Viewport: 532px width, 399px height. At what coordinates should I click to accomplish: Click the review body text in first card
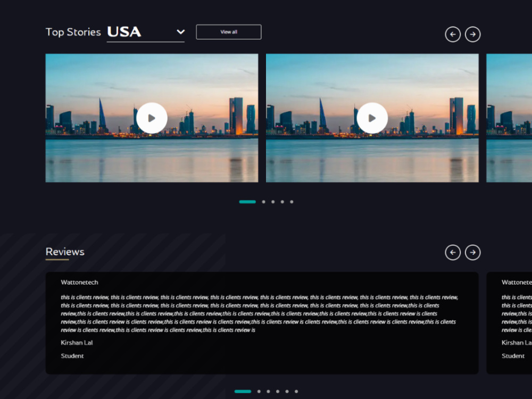click(260, 313)
